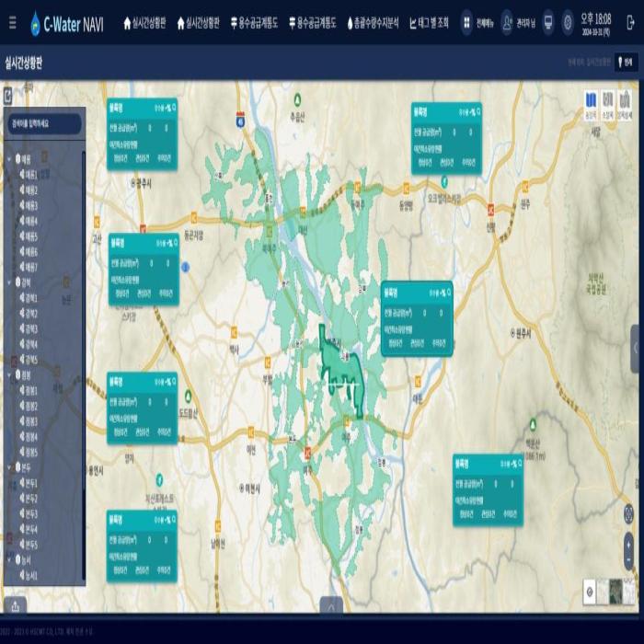Click the 지산포레스트 marker icon
Image resolution: width=644 pixels, height=644 pixels.
coord(159,479)
